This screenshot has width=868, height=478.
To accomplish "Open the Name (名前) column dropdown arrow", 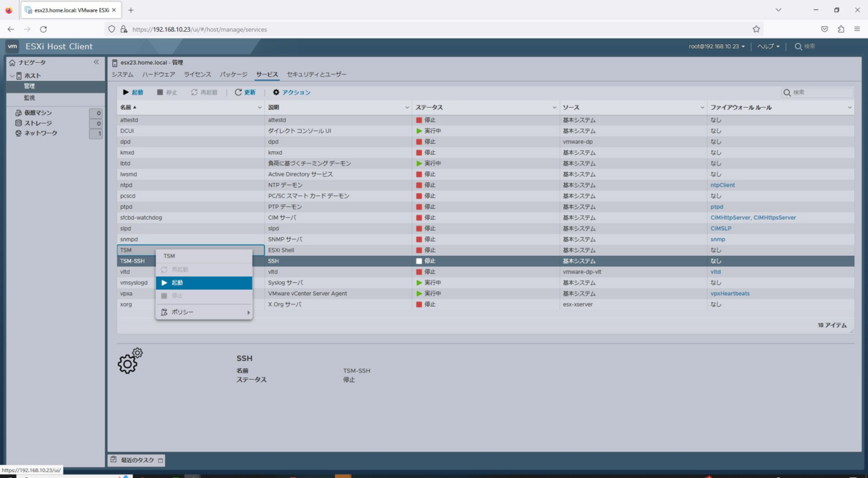I will tap(260, 107).
